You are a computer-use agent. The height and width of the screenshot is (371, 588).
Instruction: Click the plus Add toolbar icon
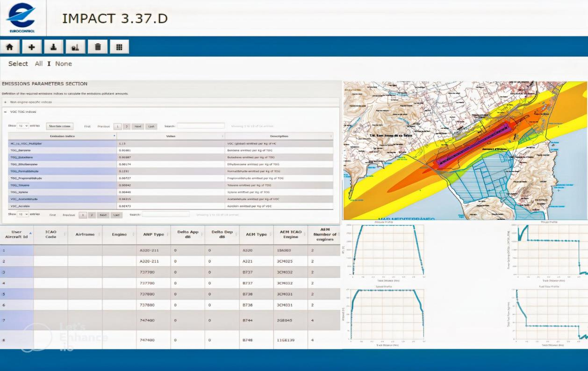tap(32, 47)
